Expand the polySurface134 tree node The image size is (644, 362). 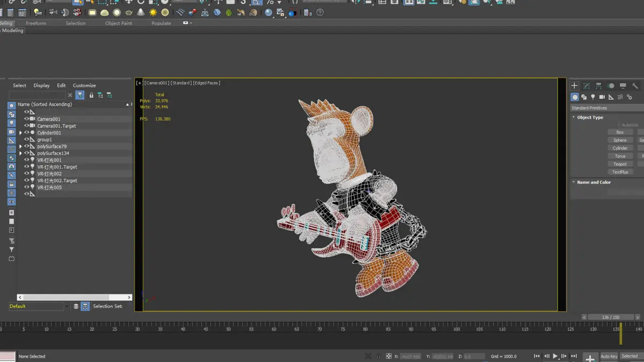(20, 153)
